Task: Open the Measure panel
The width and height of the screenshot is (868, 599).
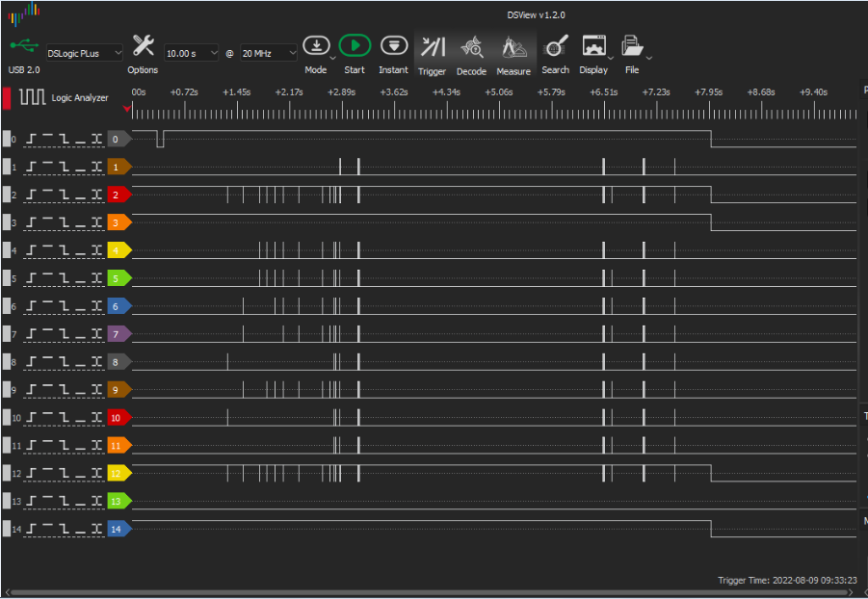Action: coord(513,47)
